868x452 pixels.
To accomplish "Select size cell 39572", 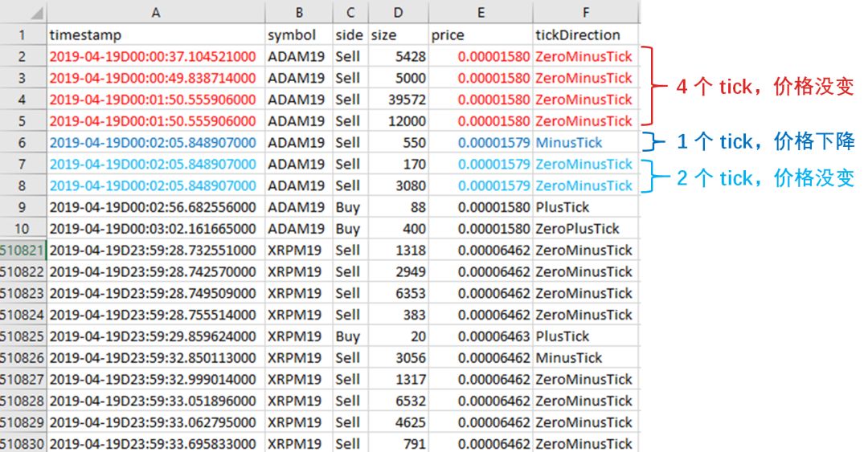I will 399,100.
